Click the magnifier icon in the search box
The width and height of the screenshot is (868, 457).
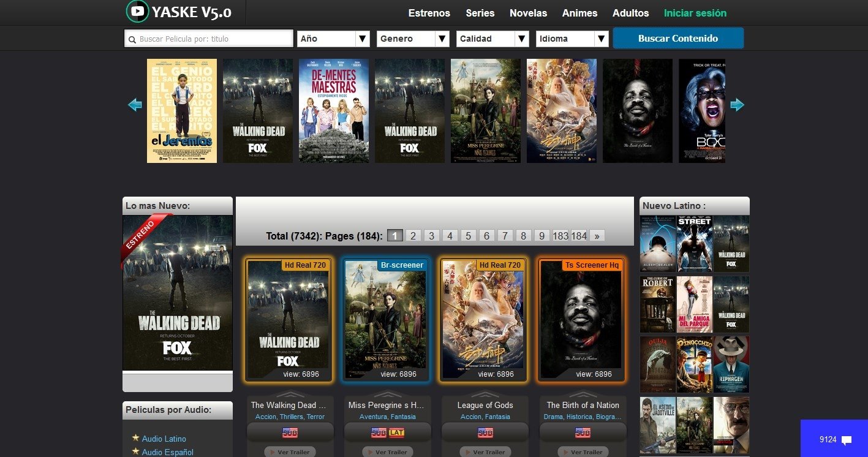[132, 39]
